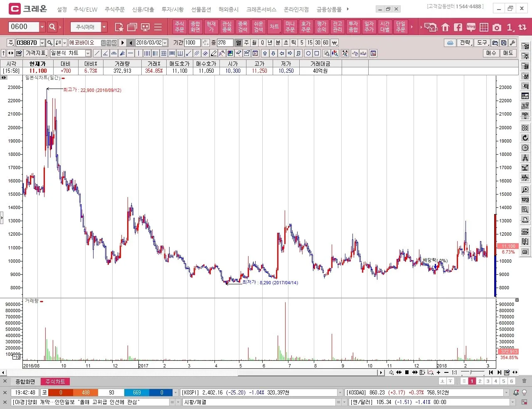Click the blog icon in toolbar
532x409 pixels.
(471, 27)
